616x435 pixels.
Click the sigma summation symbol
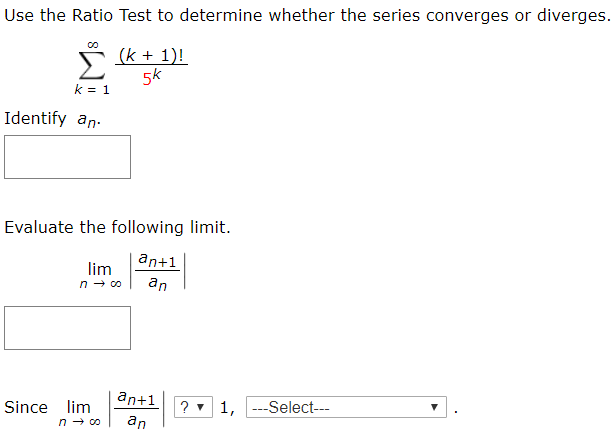click(92, 66)
